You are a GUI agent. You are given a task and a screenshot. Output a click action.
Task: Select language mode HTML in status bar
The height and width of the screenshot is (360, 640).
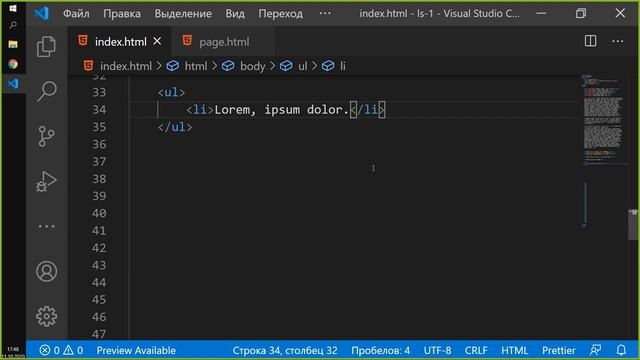[514, 350]
